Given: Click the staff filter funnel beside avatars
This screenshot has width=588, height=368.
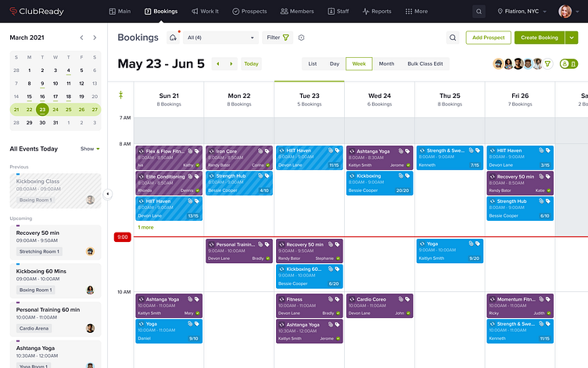Looking at the screenshot, I should click(x=547, y=63).
